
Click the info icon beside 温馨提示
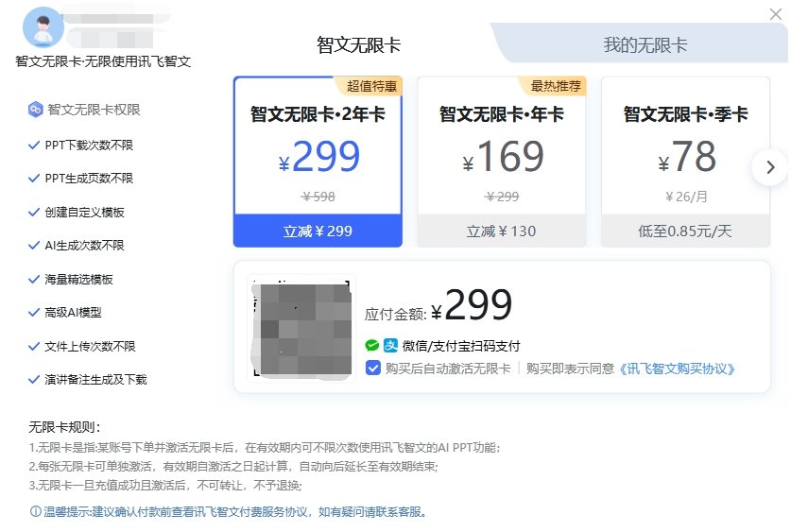(x=35, y=512)
